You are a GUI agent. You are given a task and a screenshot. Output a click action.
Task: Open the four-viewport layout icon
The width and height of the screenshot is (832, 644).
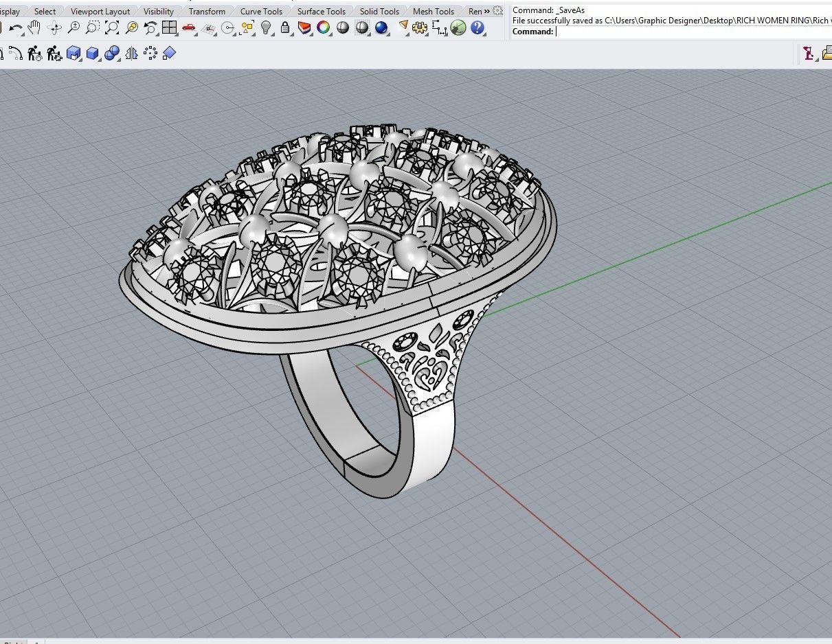tap(169, 28)
